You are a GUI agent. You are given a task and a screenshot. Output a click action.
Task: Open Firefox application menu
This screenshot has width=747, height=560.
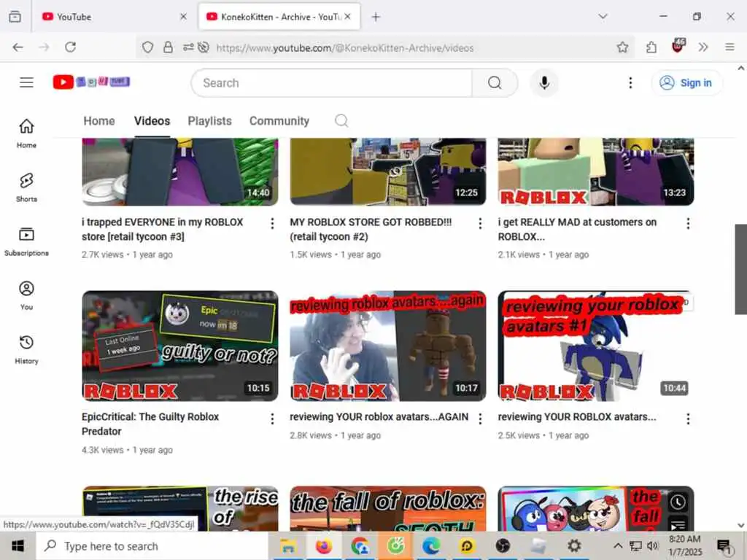(x=729, y=47)
